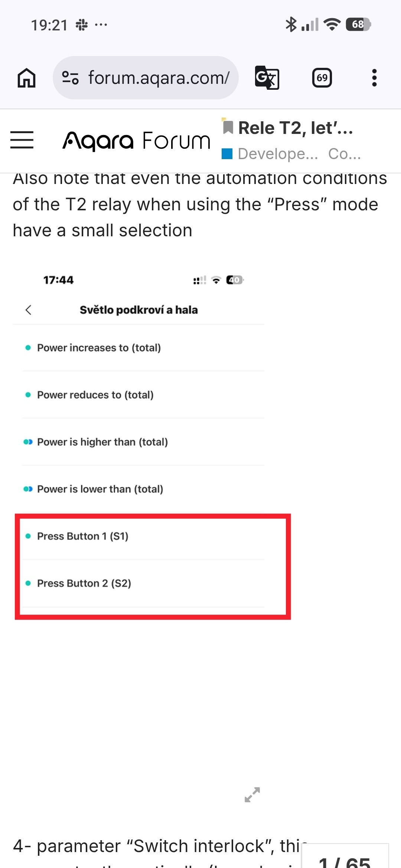Viewport: 401px width, 868px height.
Task: Tap the back chevron in embedded screenshot
Action: 28,310
